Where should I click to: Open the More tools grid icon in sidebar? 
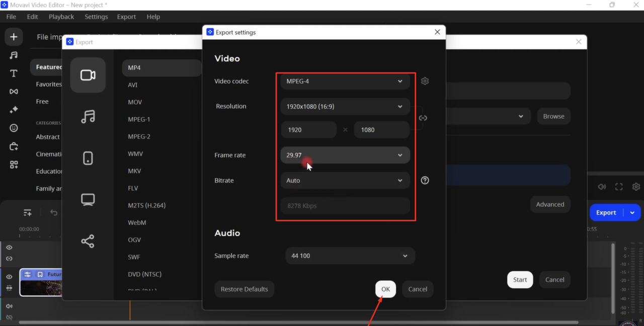click(14, 165)
